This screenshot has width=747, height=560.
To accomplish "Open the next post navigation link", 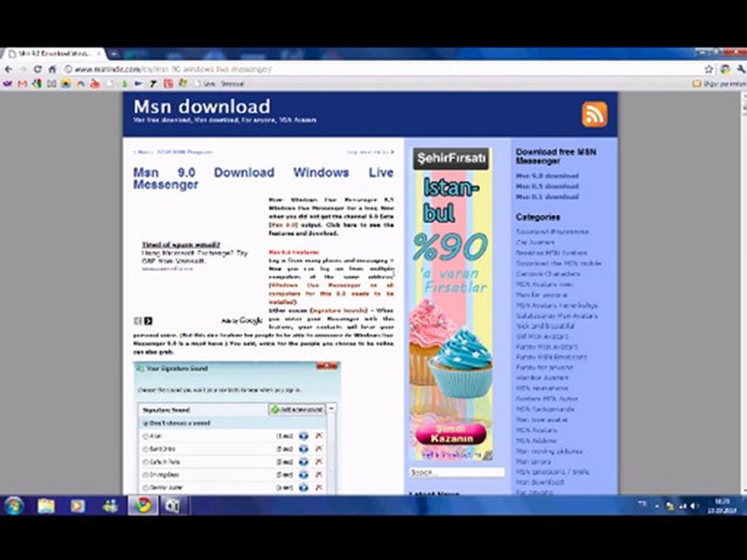I will [370, 152].
